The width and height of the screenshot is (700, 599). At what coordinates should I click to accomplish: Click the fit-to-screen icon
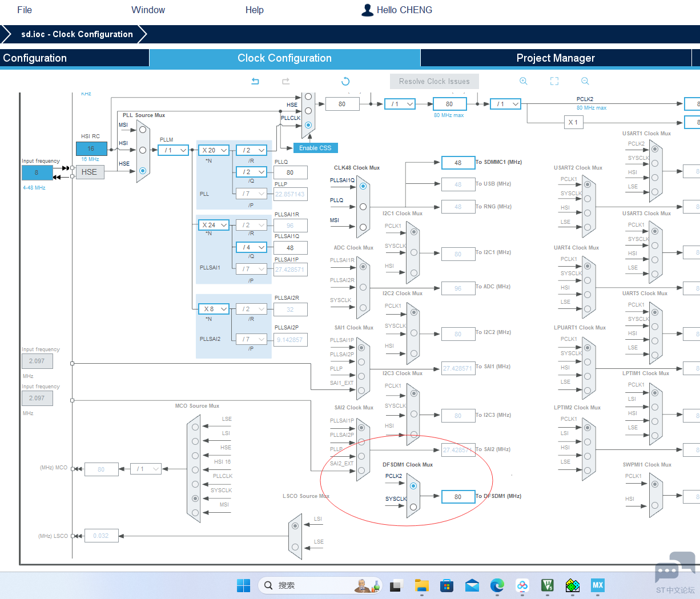click(554, 81)
